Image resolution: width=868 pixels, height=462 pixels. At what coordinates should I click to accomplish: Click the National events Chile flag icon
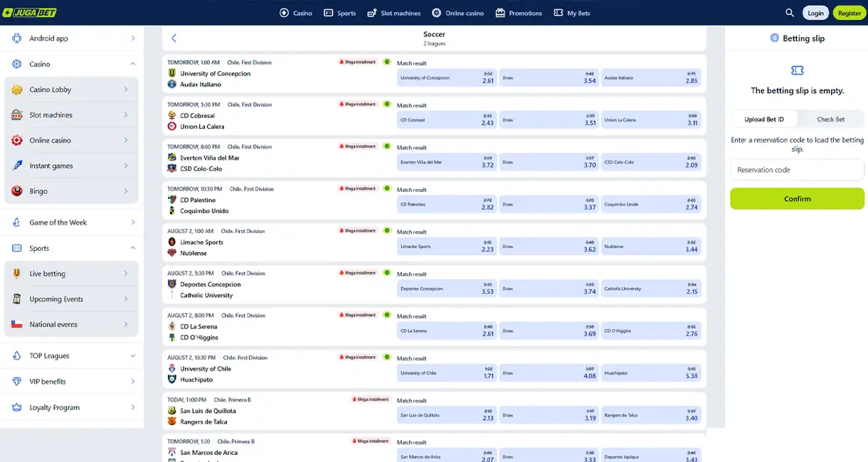pos(17,324)
